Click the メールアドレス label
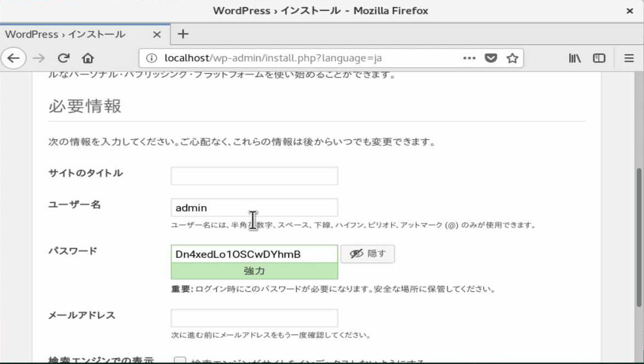This screenshot has height=364, width=644. tap(82, 315)
